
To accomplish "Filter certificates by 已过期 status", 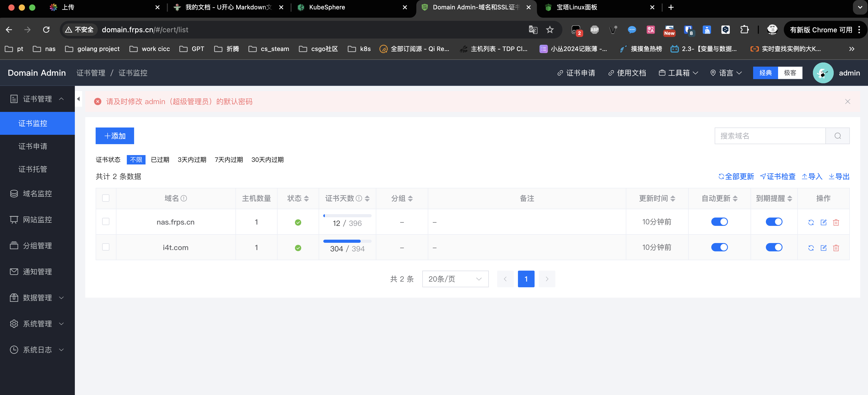I will [x=160, y=160].
